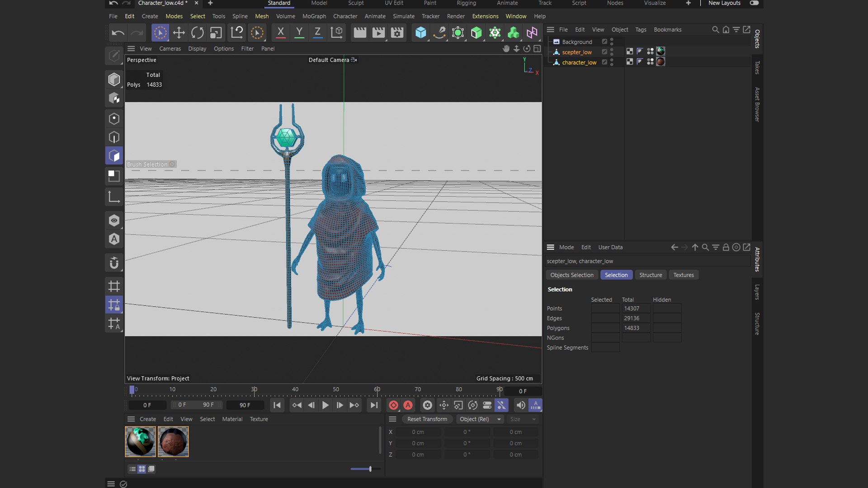This screenshot has height=488, width=868.
Task: Toggle X axis lock
Action: coord(280,32)
